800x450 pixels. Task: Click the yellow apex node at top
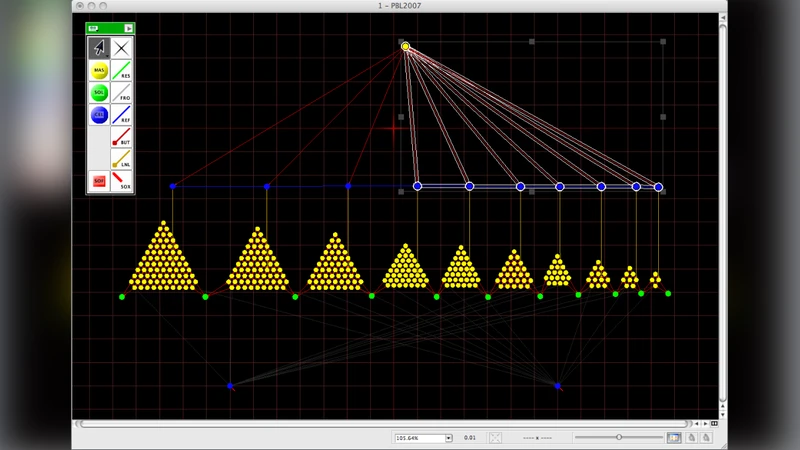(x=405, y=47)
